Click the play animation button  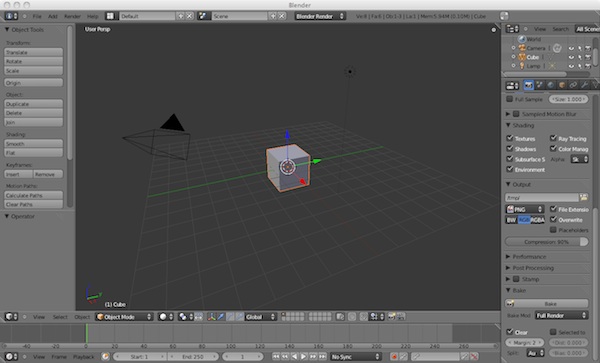[303, 356]
